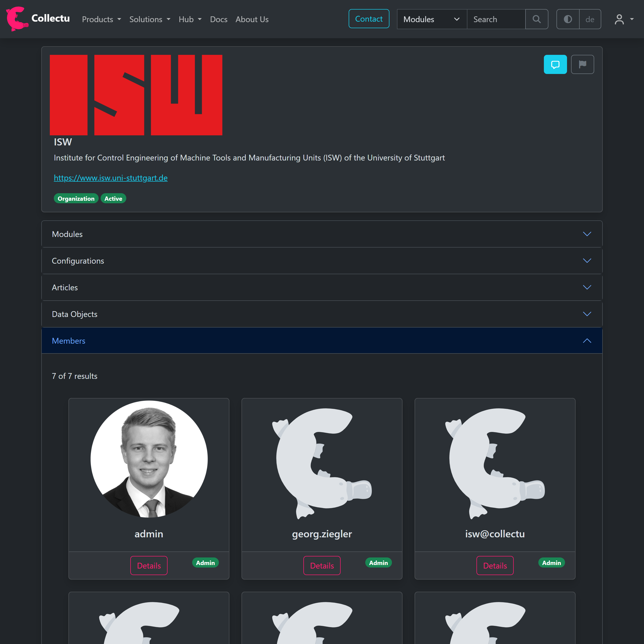This screenshot has height=644, width=644.
Task: Click the isw@collectu member name
Action: pos(495,534)
